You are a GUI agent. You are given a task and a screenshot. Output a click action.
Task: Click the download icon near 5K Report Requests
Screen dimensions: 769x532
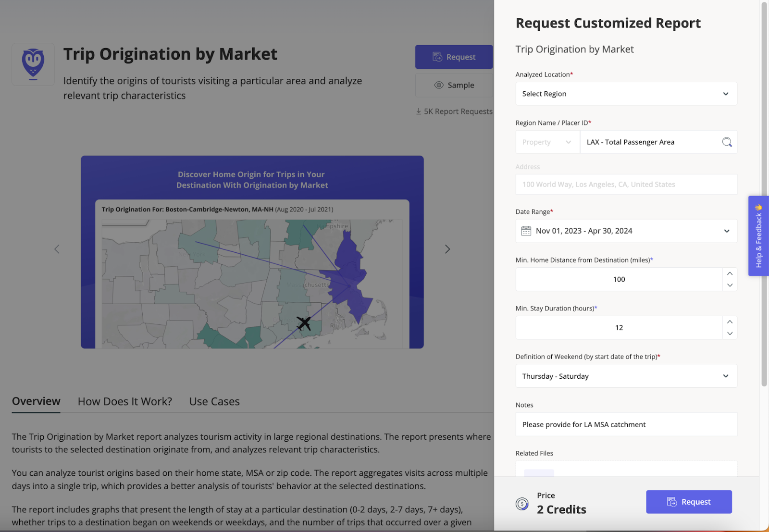[x=419, y=111]
